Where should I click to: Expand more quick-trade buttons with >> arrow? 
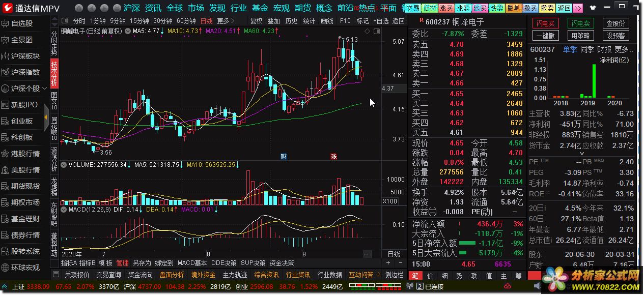(577, 8)
